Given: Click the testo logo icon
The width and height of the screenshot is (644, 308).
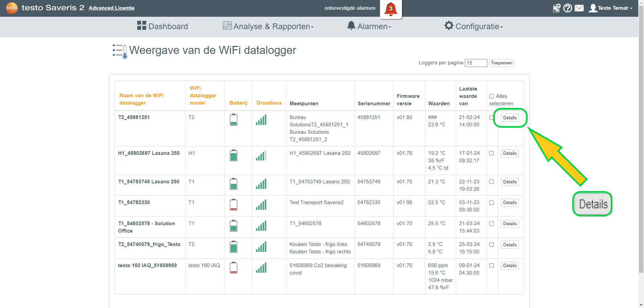Looking at the screenshot, I should pyautogui.click(x=12, y=8).
